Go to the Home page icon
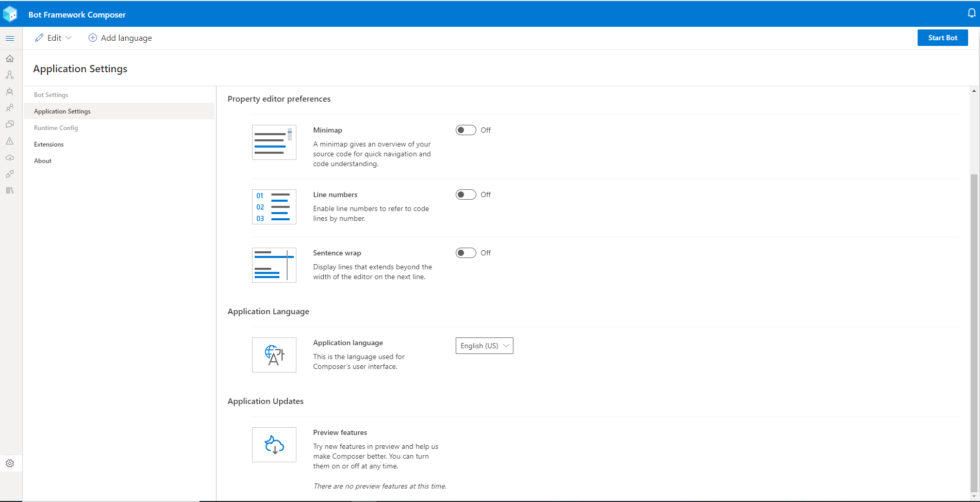The height and width of the screenshot is (502, 980). (x=10, y=58)
